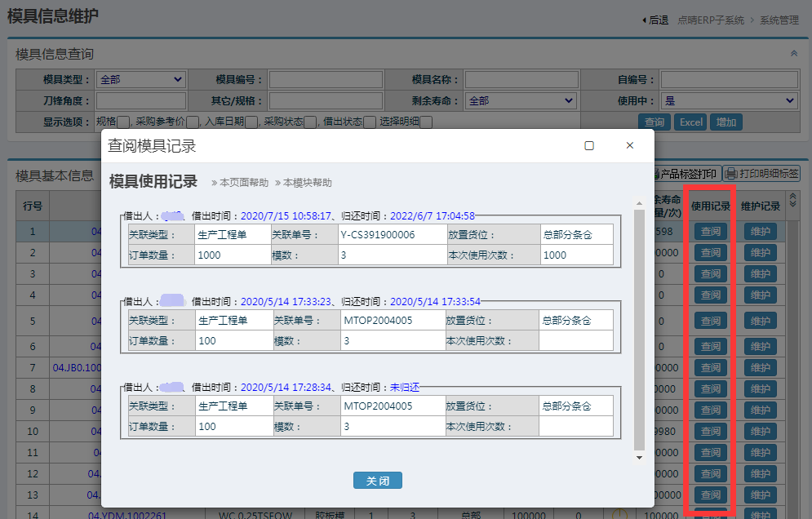Tick the 规格 display option checkbox
812x519 pixels.
123,122
